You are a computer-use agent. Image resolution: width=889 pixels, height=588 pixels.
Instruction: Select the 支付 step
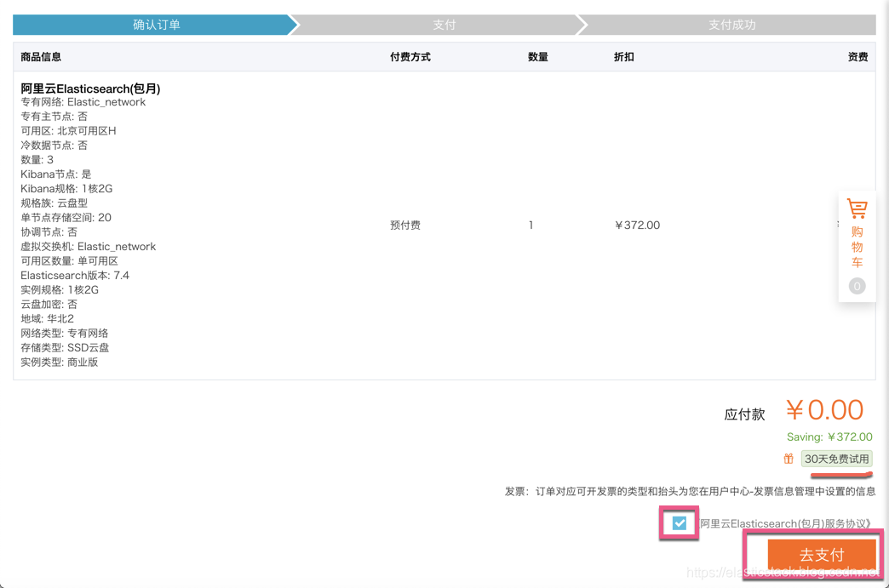pos(444,25)
